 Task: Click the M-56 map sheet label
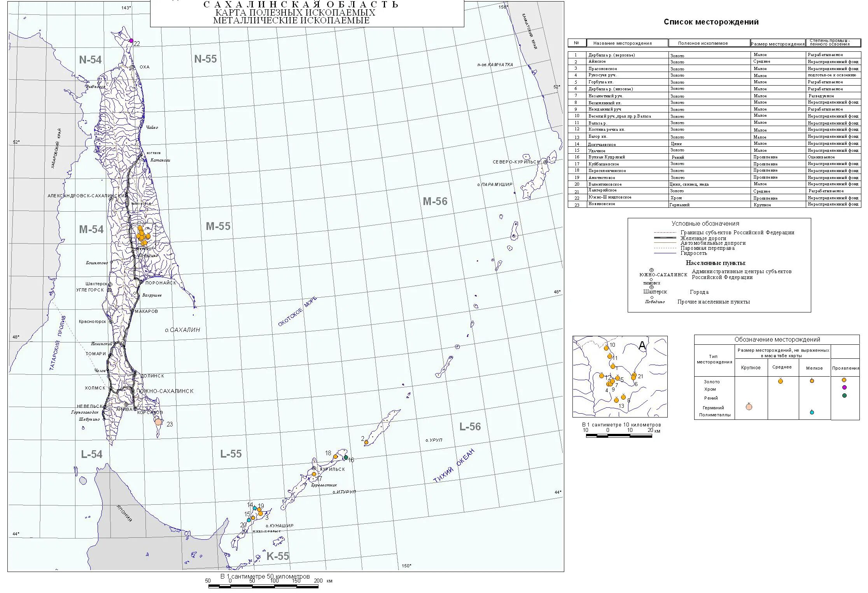(x=435, y=201)
